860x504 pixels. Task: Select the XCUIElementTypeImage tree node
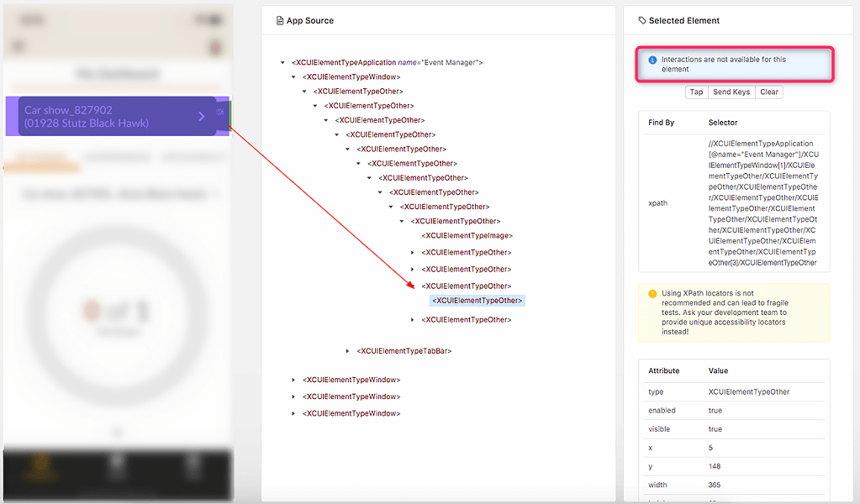click(466, 235)
